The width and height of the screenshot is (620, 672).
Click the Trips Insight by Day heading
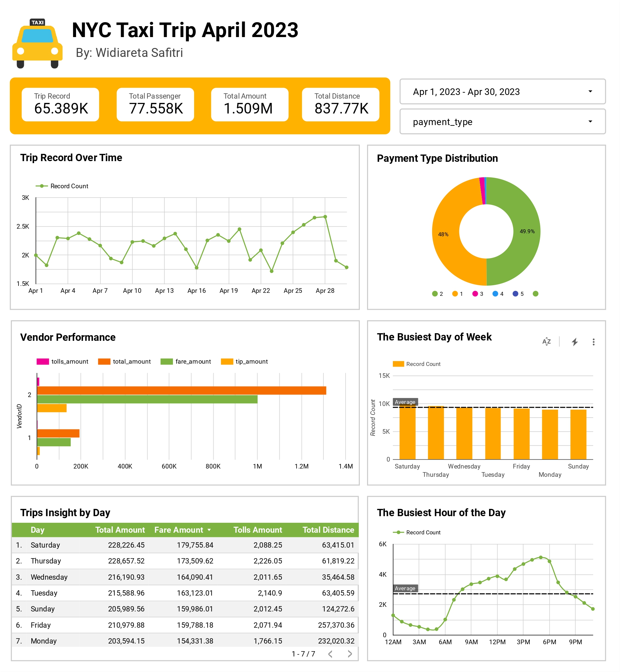(65, 513)
